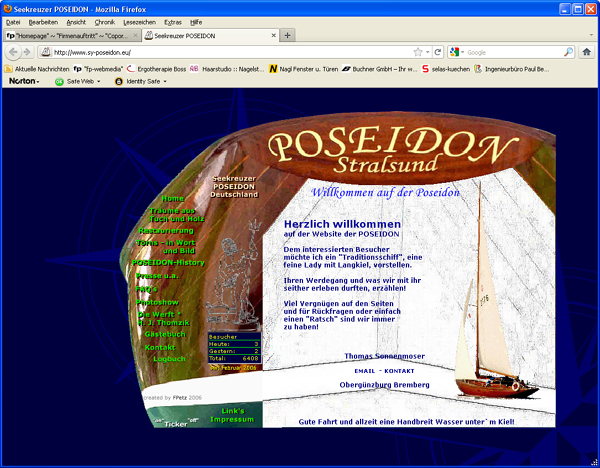Open a new tab with the plus button

pyautogui.click(x=288, y=35)
